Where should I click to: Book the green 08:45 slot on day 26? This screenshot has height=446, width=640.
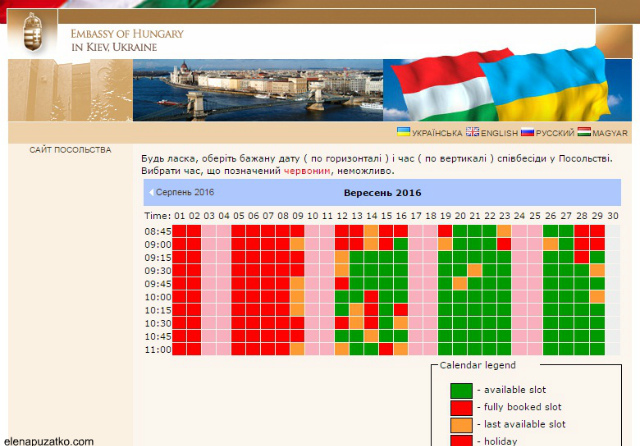pos(550,231)
